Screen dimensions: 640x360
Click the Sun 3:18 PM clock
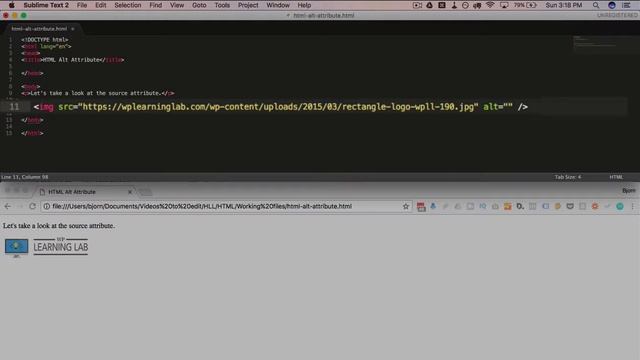click(x=564, y=5)
